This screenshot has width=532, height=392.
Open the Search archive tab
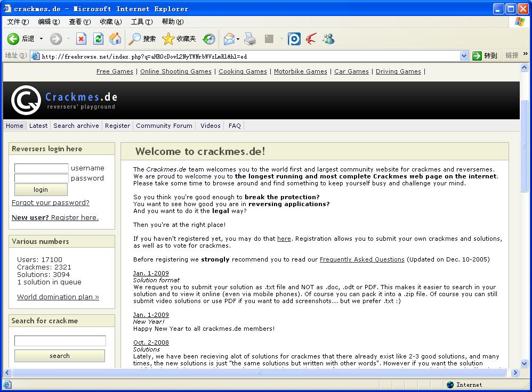(x=76, y=126)
